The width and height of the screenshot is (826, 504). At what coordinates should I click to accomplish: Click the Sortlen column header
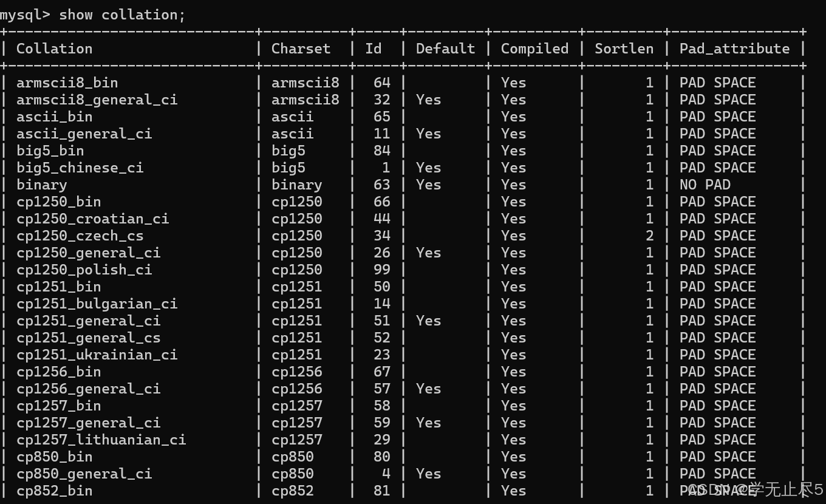pos(624,49)
